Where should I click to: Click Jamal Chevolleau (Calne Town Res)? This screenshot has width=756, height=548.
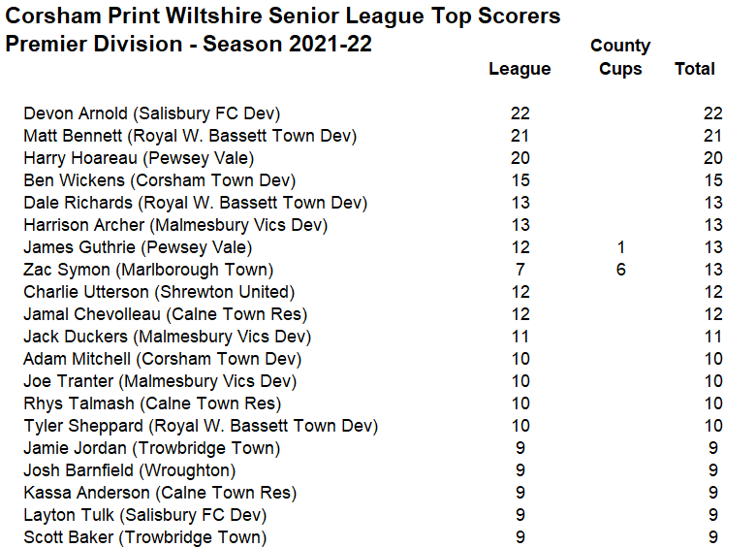[166, 314]
